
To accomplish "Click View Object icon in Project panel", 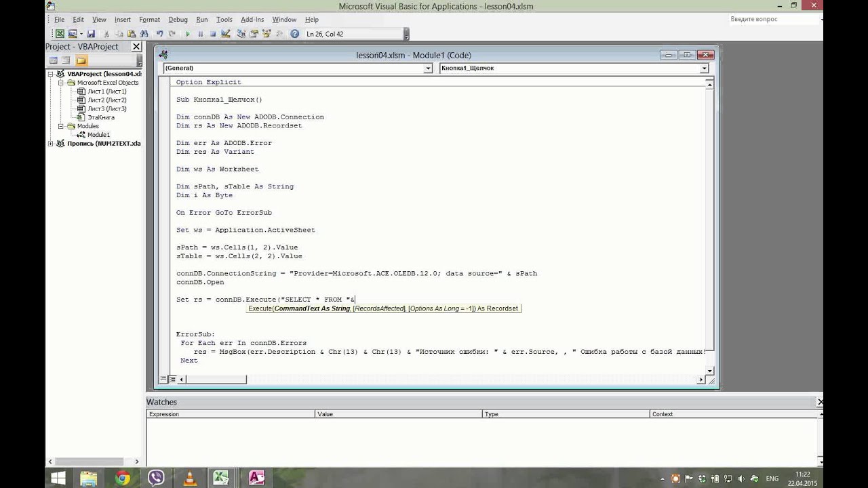I will (66, 60).
